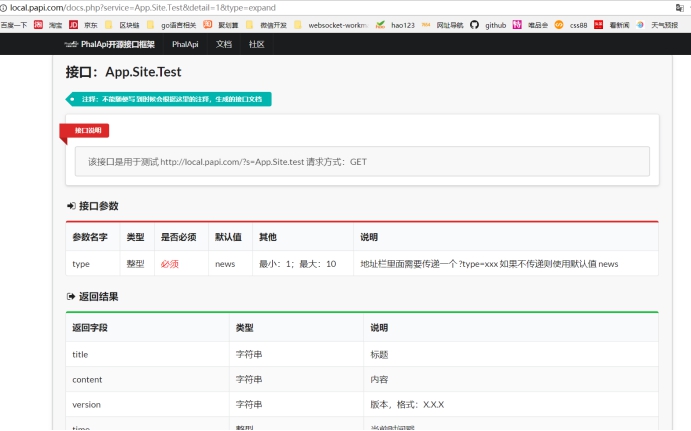Open 社区 in the navigation bar
The image size is (691, 431).
click(256, 44)
